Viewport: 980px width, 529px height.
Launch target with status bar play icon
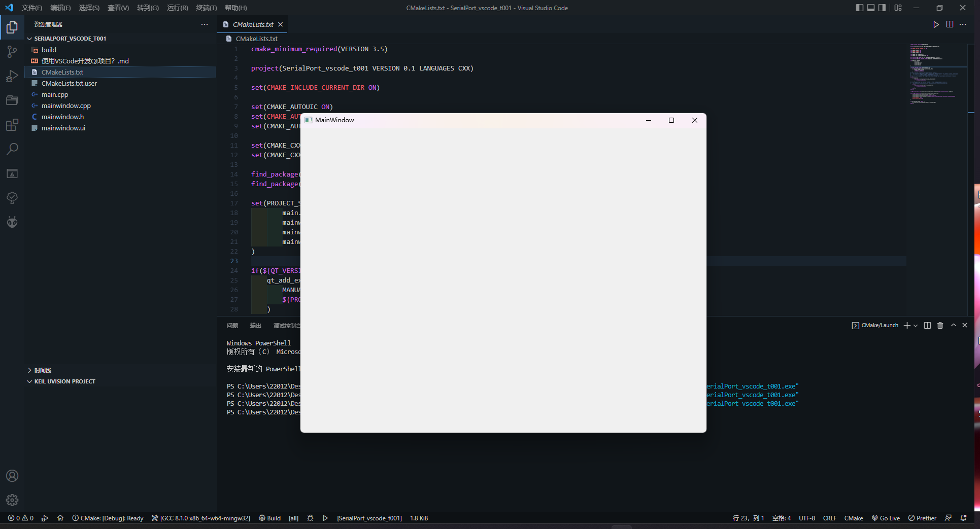pyautogui.click(x=325, y=518)
